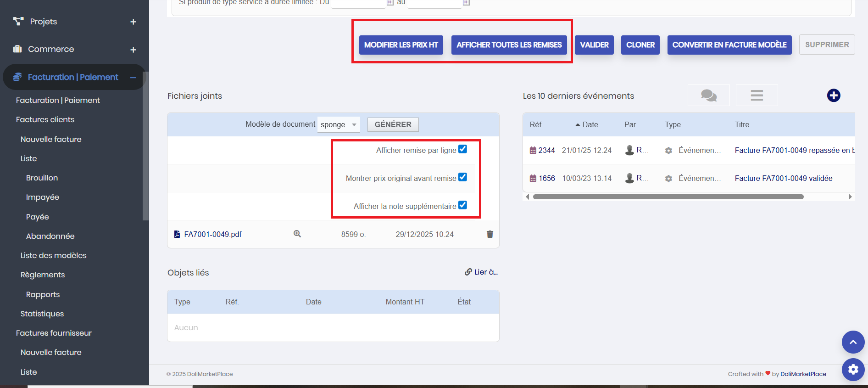
Task: Click the events table horizontal scrollbar
Action: [x=668, y=197]
